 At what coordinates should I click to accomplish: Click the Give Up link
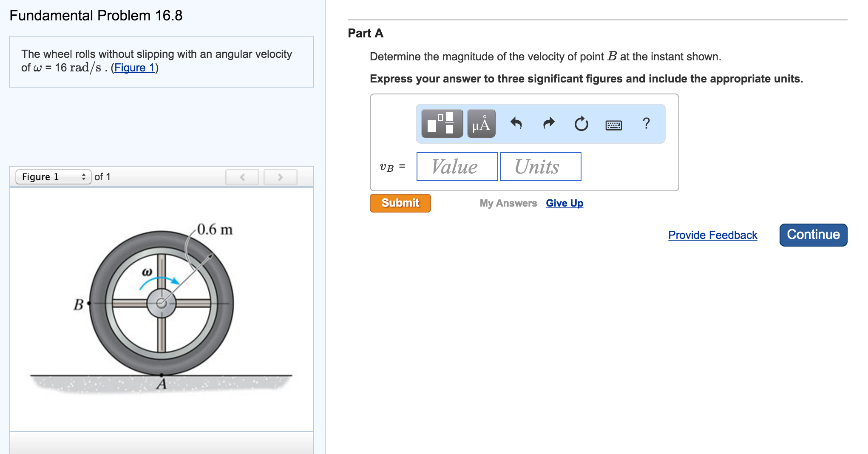click(x=564, y=203)
